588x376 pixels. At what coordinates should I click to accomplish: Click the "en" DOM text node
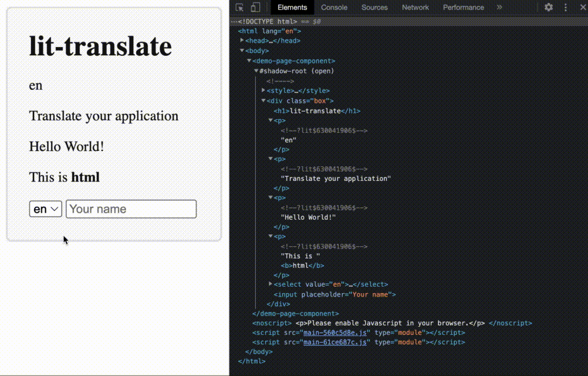[288, 140]
